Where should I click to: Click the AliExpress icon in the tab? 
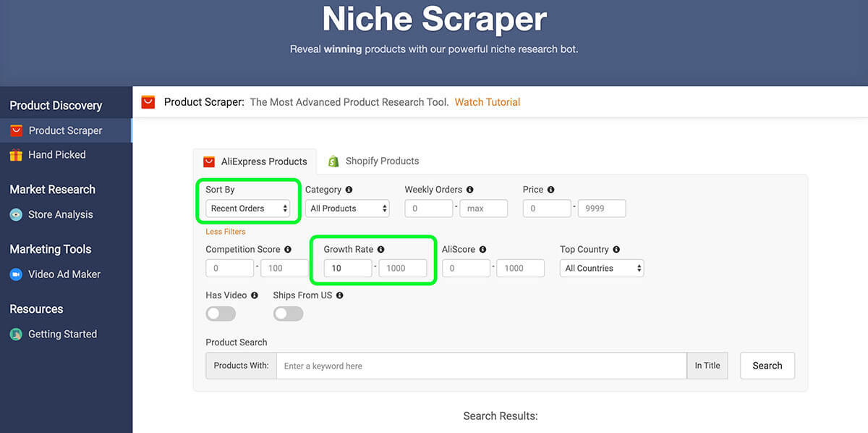(209, 161)
